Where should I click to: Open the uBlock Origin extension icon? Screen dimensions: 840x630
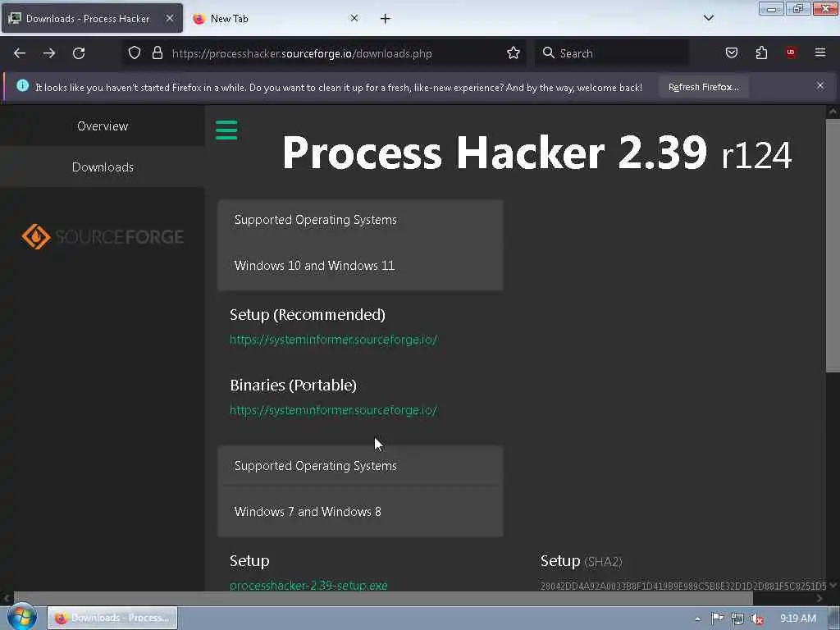791,52
